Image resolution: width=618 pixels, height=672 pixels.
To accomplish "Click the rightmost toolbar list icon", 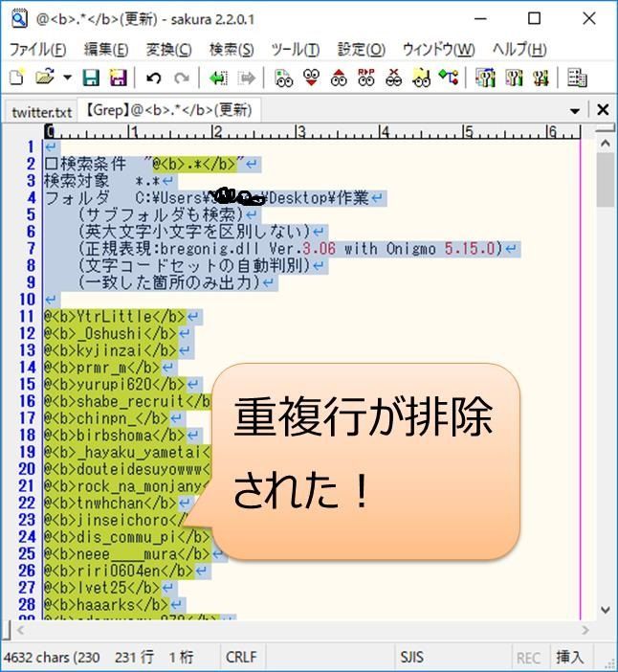I will pos(577,78).
